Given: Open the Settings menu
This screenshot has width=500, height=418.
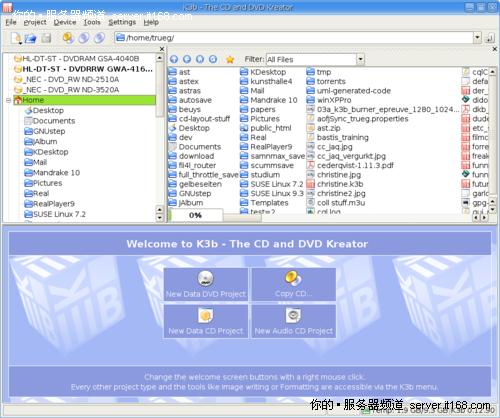Looking at the screenshot, I should pyautogui.click(x=122, y=22).
